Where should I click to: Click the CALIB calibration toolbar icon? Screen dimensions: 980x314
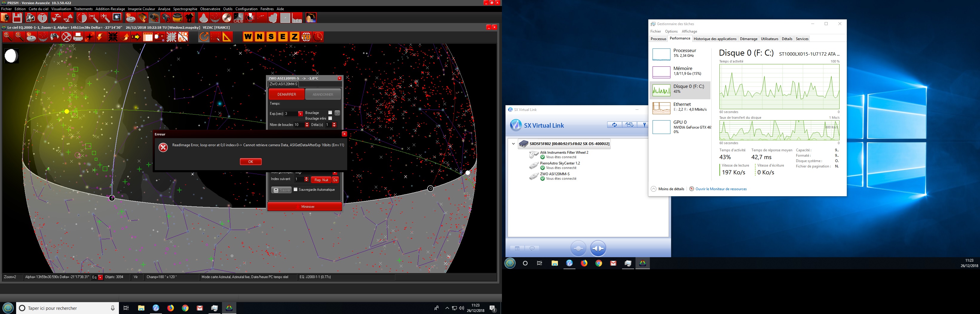pos(238,18)
